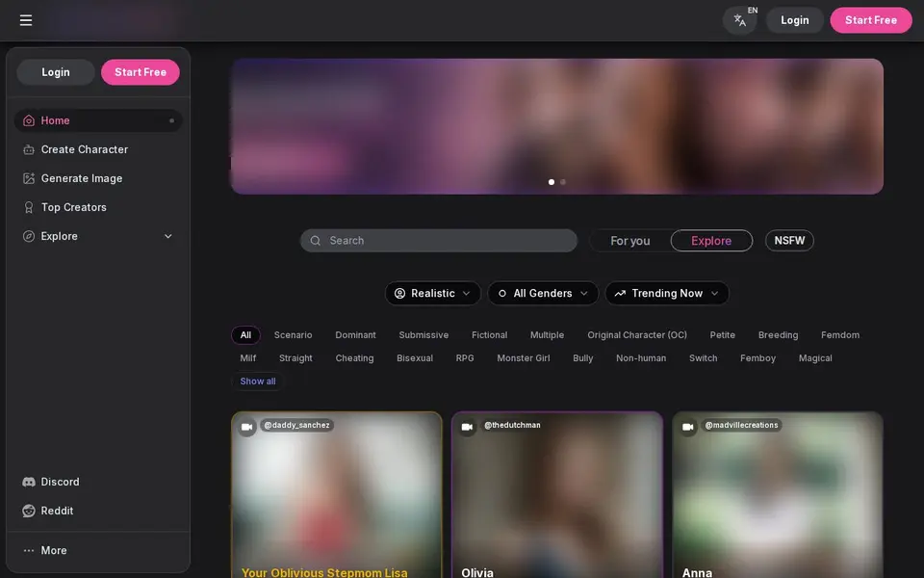This screenshot has width=924, height=578.
Task: Filter by Non-human tag
Action: 641,358
